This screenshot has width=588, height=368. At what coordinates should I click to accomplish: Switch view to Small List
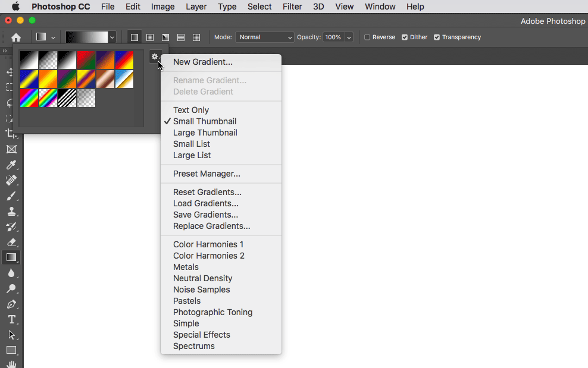[192, 144]
